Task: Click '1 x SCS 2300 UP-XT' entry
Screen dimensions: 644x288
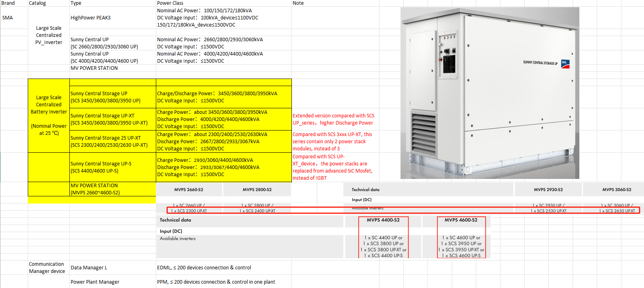Action: pos(189,211)
